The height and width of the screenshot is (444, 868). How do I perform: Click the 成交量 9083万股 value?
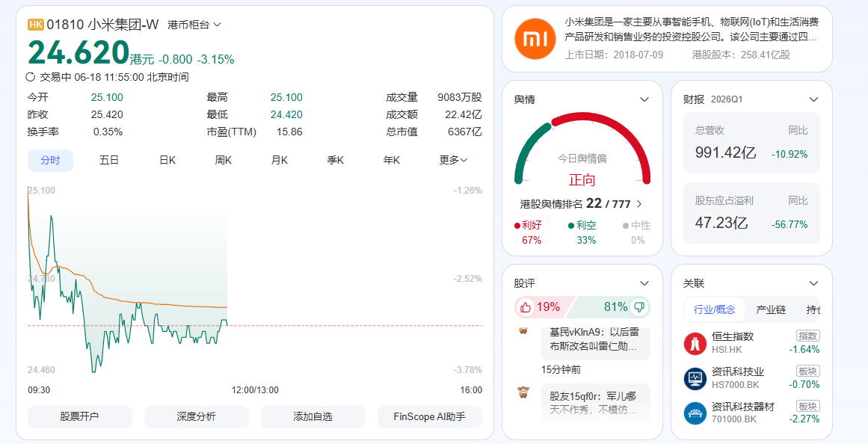point(460,97)
